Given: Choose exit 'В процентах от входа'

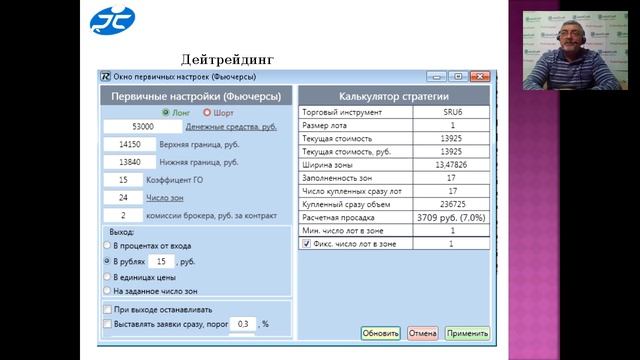Looking at the screenshot, I should [107, 245].
